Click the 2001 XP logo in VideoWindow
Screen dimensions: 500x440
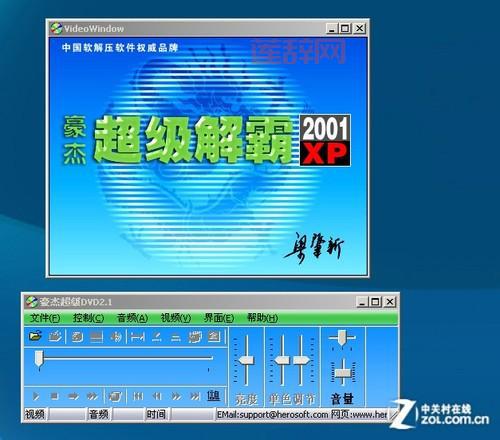(x=325, y=140)
